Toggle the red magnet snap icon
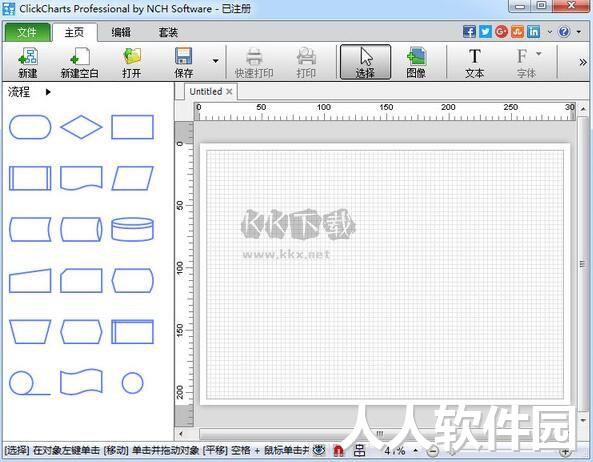This screenshot has width=593, height=462. tap(338, 451)
